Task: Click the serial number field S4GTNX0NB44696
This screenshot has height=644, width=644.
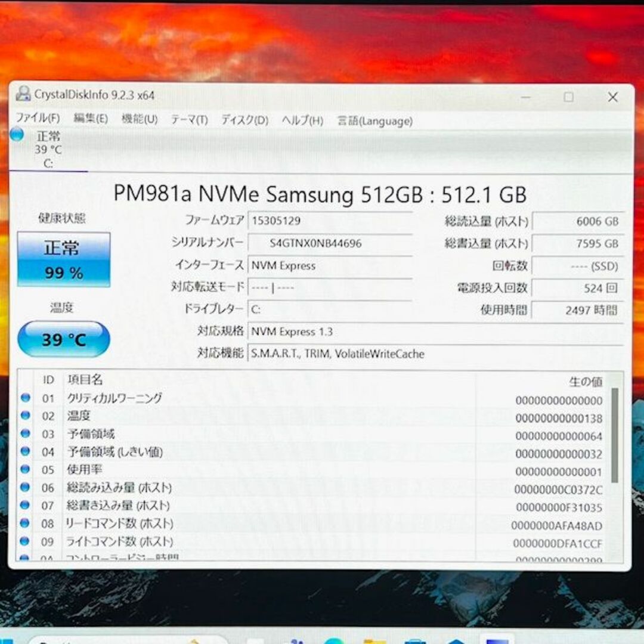Action: click(x=330, y=243)
